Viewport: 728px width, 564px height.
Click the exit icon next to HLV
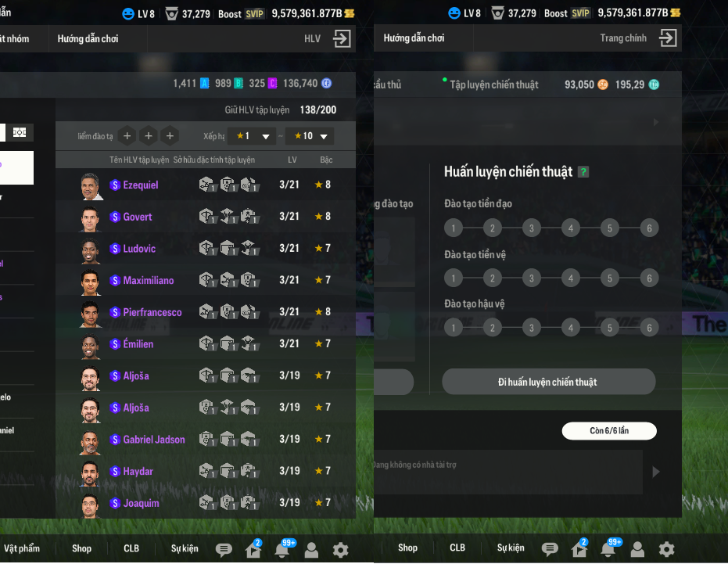[342, 38]
